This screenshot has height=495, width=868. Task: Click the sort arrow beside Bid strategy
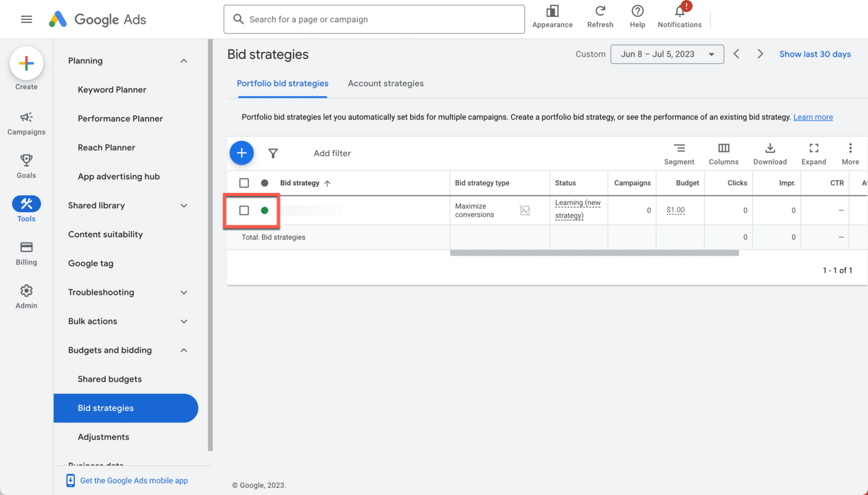point(327,183)
